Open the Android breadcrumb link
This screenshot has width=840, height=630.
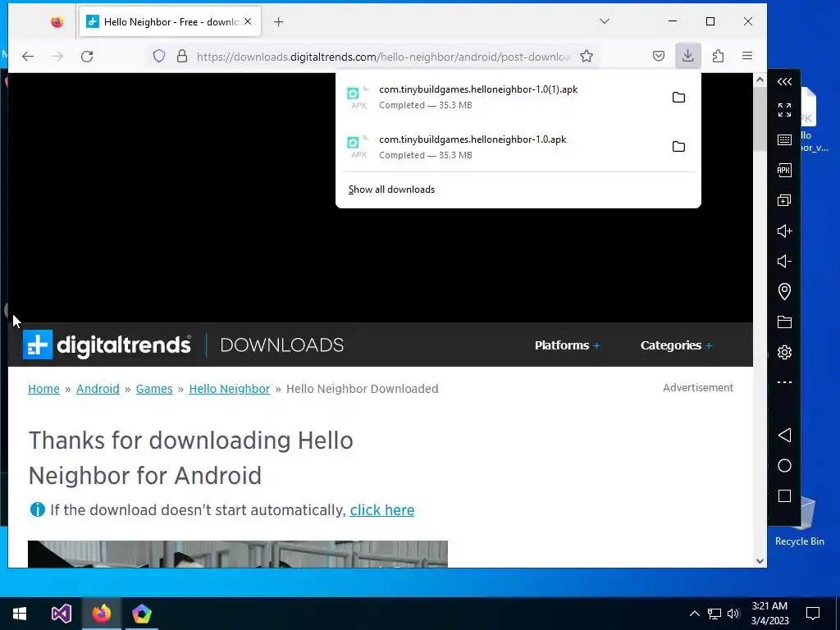coord(98,389)
